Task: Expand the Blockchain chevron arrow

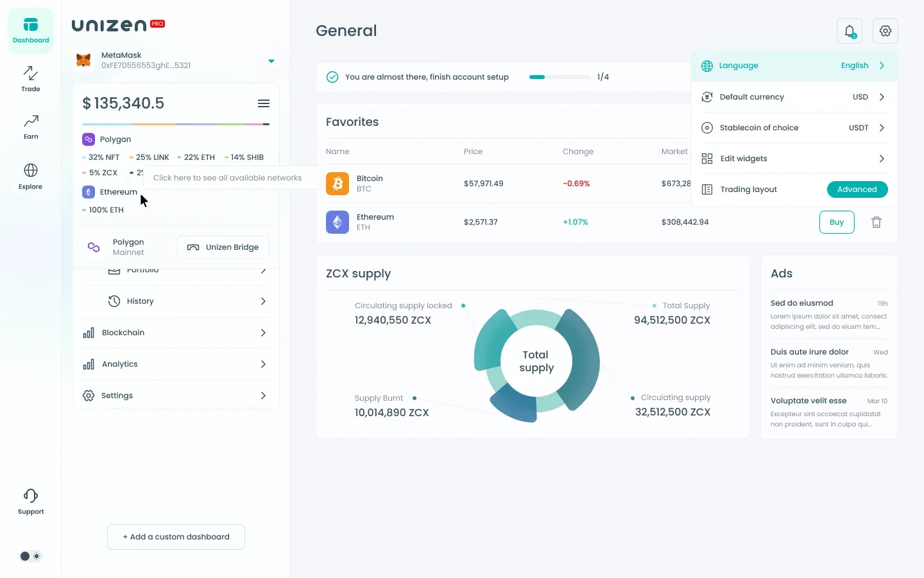Action: pyautogui.click(x=263, y=333)
